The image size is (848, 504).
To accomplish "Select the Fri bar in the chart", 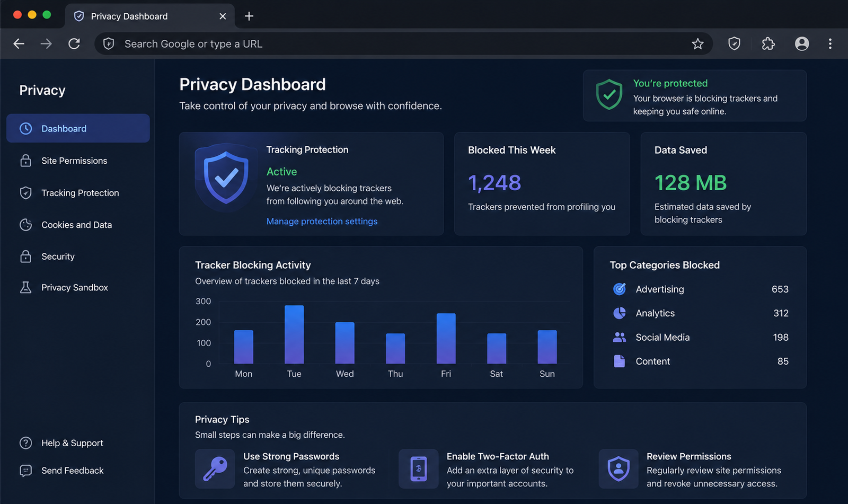I will (x=446, y=339).
